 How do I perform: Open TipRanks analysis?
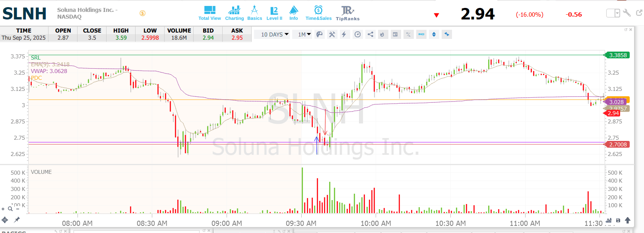click(347, 13)
